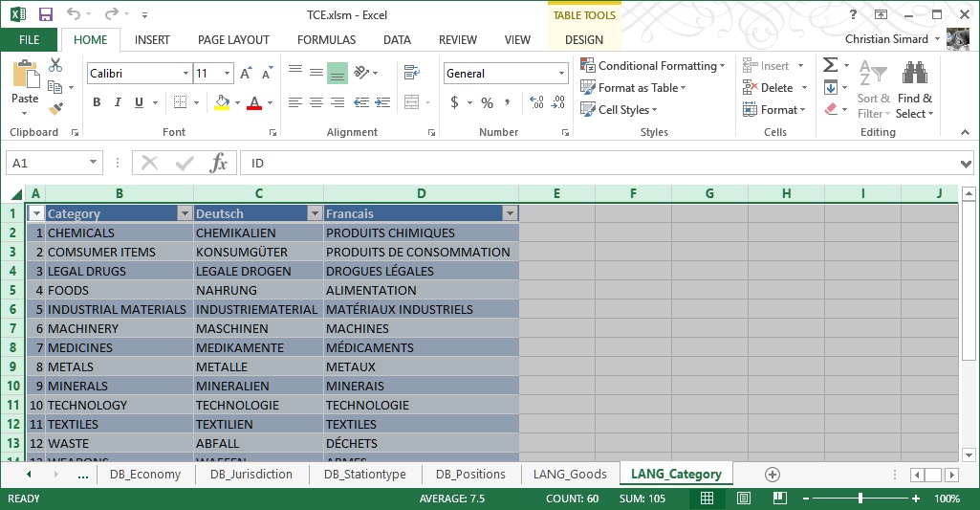Apply percent style to cells

[x=487, y=102]
